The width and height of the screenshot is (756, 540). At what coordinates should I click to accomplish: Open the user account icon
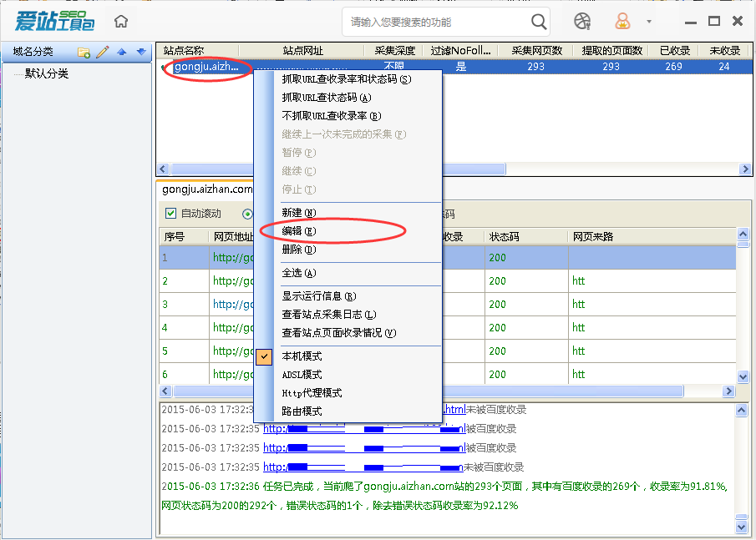pyautogui.click(x=622, y=21)
